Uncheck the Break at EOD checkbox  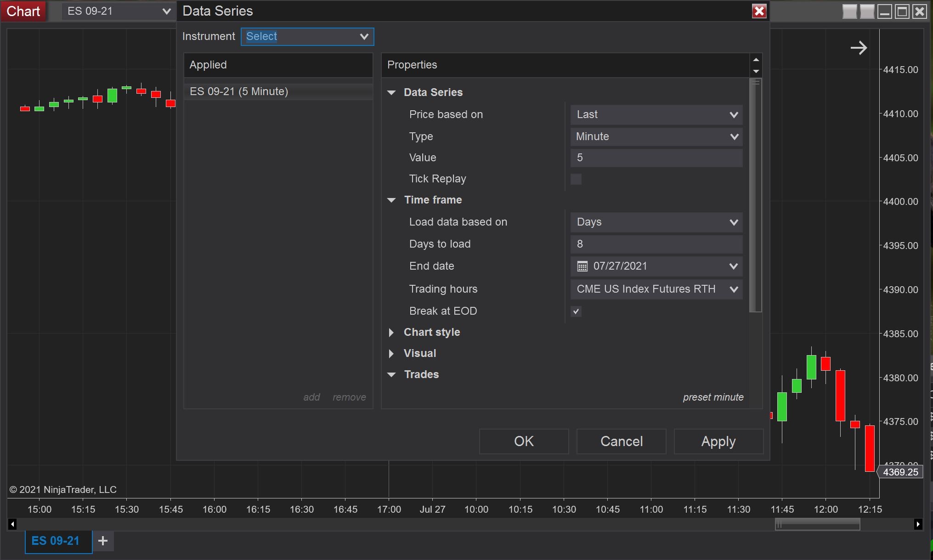(x=576, y=311)
